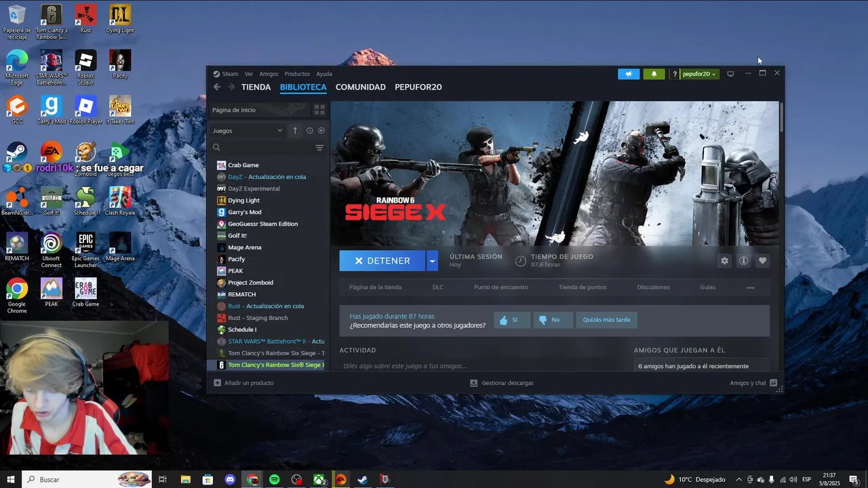Switch to the TIENDA tab
Screen dimensions: 868x488
(256, 87)
